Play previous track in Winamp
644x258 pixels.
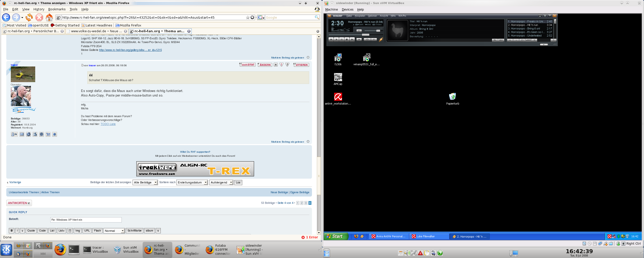tap(331, 40)
